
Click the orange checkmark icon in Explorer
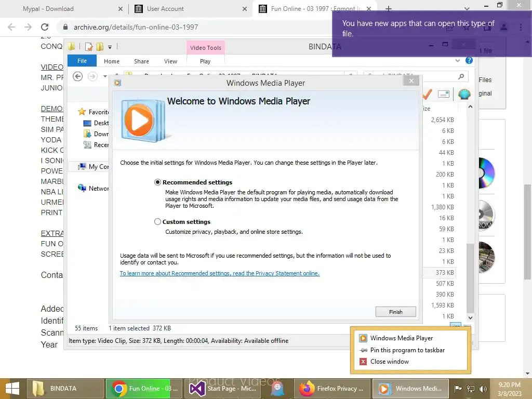click(427, 94)
